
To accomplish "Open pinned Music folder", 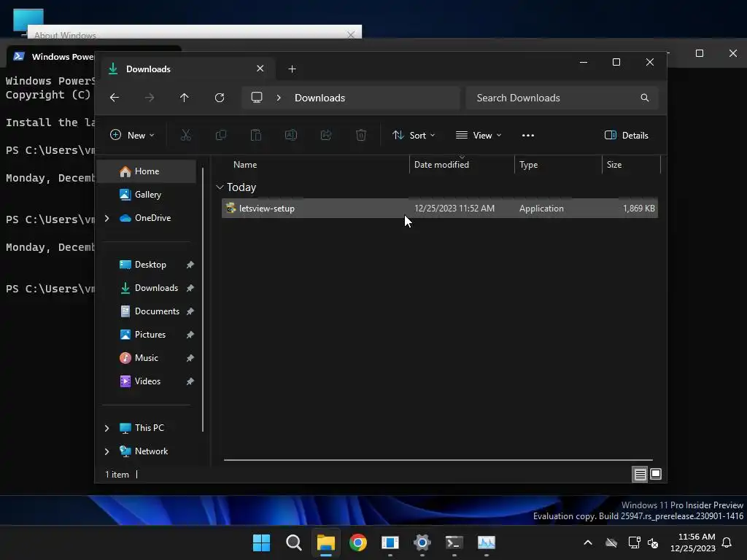I will pyautogui.click(x=147, y=358).
